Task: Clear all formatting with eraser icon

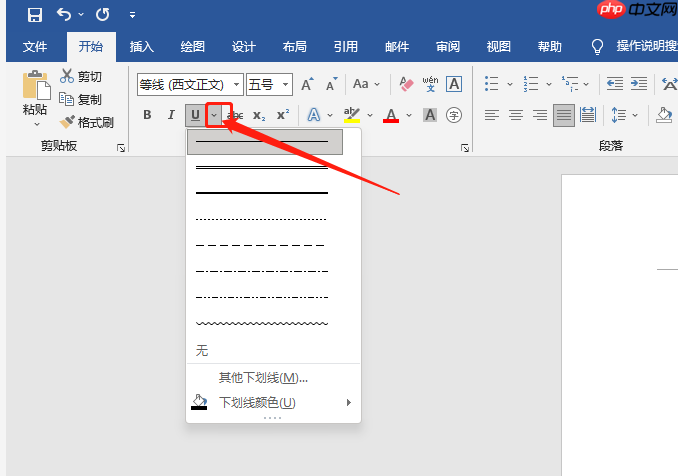Action: tap(406, 84)
